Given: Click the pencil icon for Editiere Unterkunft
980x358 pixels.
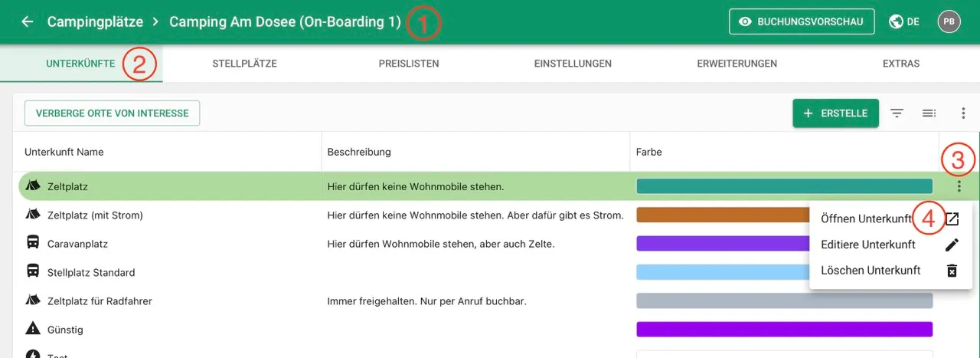Looking at the screenshot, I should [952, 245].
